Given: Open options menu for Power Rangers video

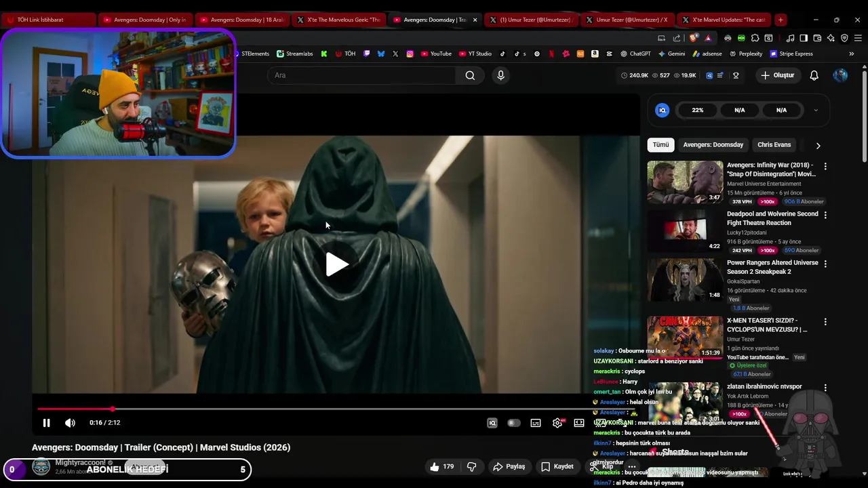Looking at the screenshot, I should (825, 263).
